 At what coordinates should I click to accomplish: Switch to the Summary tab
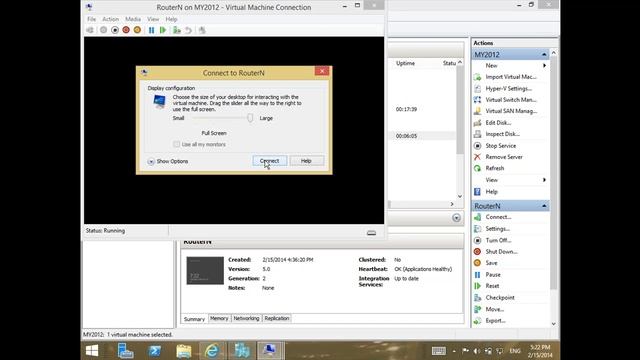coord(194,319)
